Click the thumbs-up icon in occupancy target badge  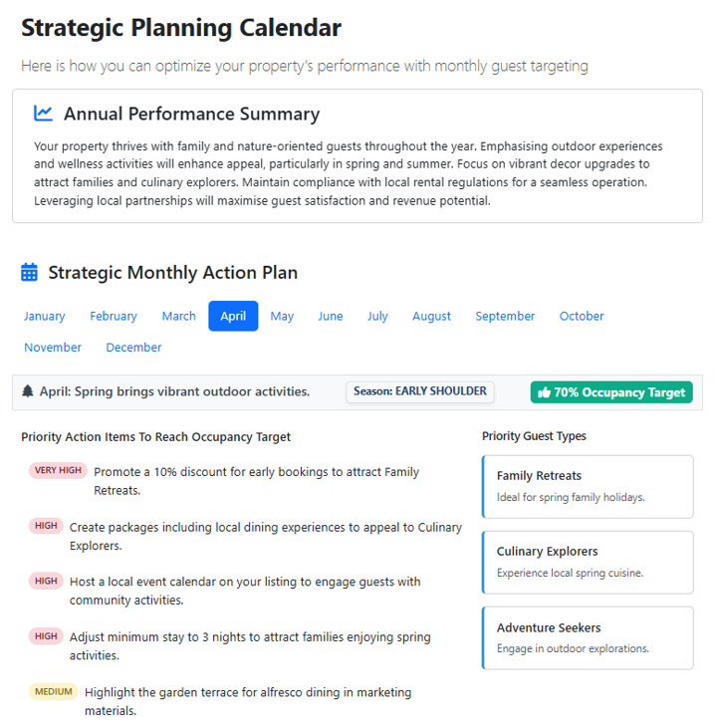click(544, 392)
